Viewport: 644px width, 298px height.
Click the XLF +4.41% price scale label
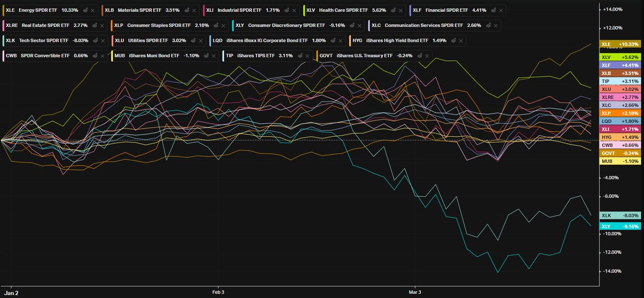[619, 65]
